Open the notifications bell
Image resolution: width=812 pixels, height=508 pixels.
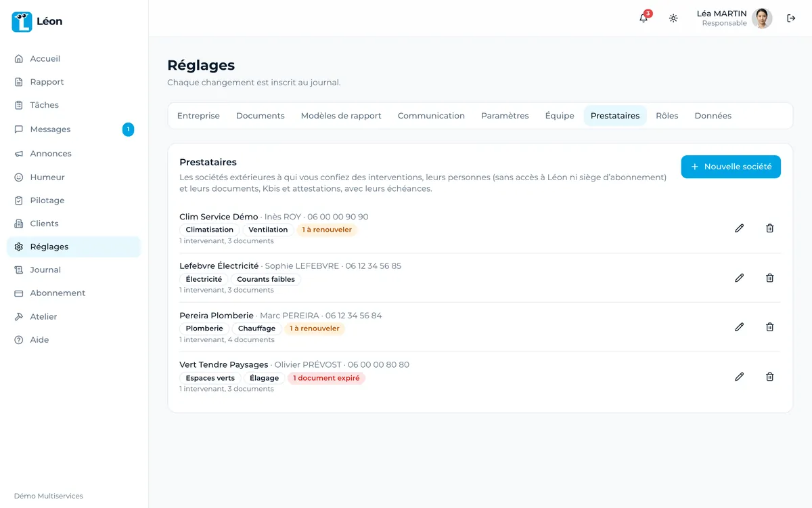pos(644,18)
